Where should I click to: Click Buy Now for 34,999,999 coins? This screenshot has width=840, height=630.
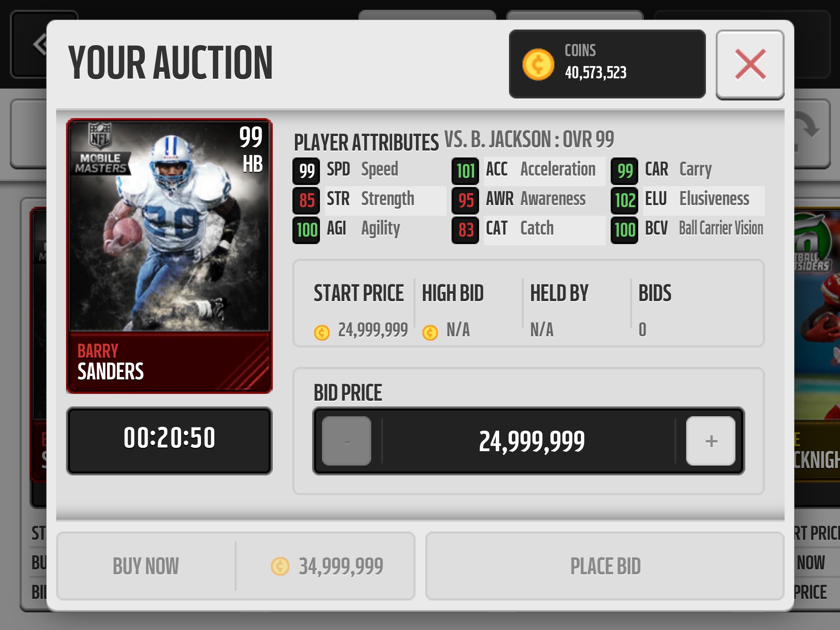[x=236, y=566]
